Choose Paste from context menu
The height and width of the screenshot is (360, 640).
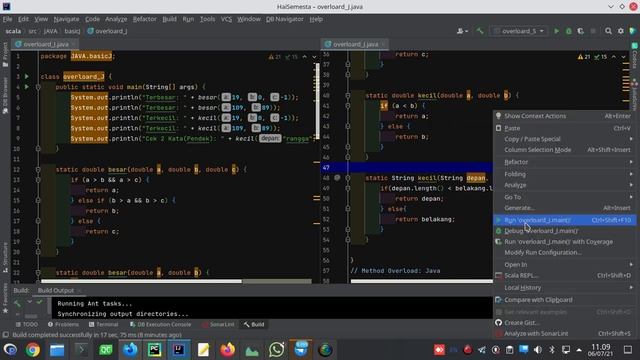coord(565,128)
